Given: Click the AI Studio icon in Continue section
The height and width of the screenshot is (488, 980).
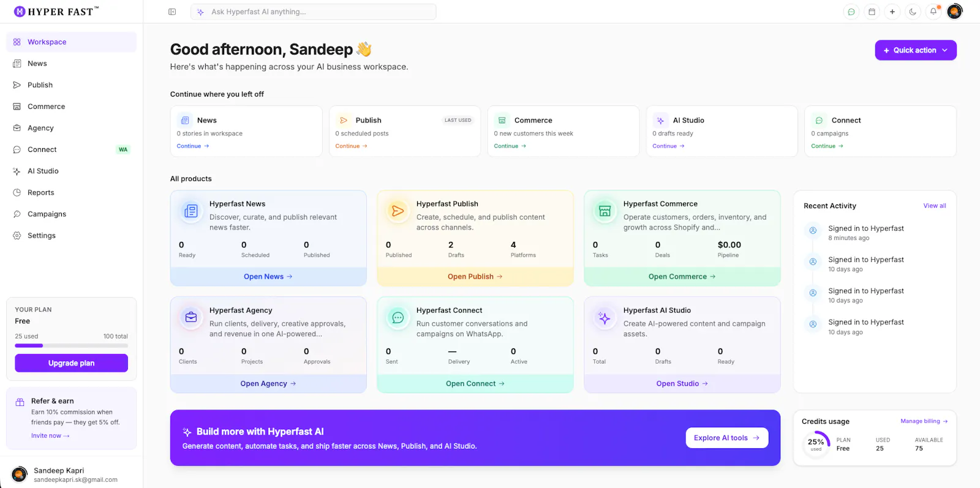Looking at the screenshot, I should click(660, 121).
